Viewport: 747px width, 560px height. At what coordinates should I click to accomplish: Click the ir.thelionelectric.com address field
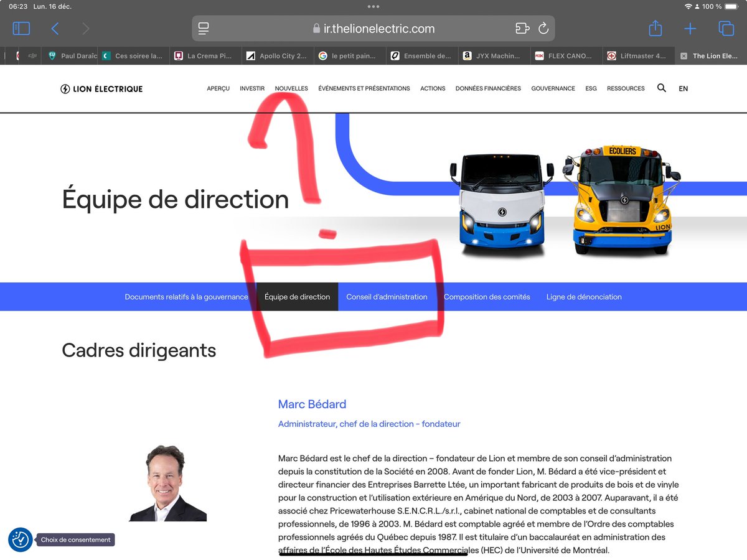(x=374, y=29)
